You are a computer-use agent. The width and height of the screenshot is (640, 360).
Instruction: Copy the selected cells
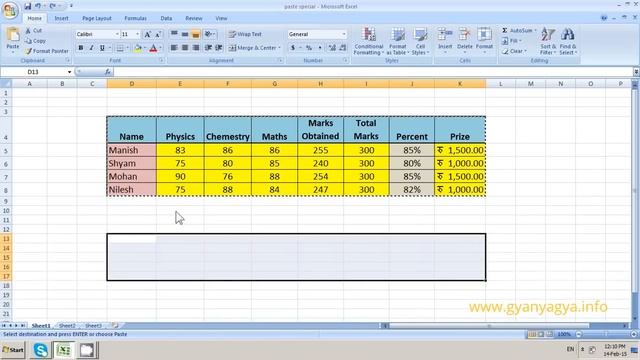pos(36,41)
